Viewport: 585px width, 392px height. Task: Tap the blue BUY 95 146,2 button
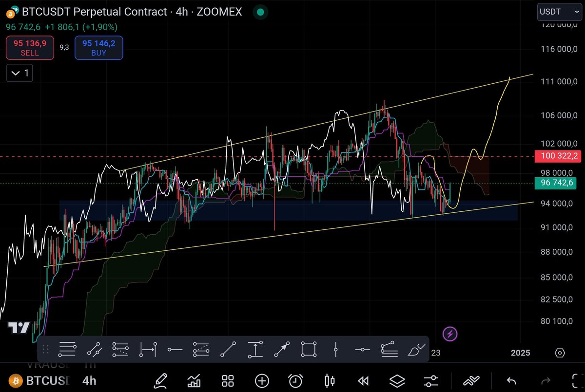click(x=98, y=48)
